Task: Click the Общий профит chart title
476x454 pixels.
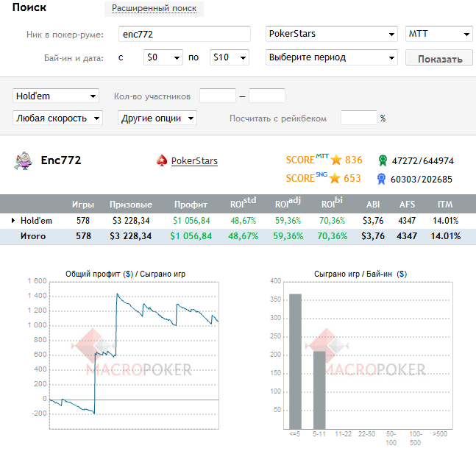Action: 125,274
